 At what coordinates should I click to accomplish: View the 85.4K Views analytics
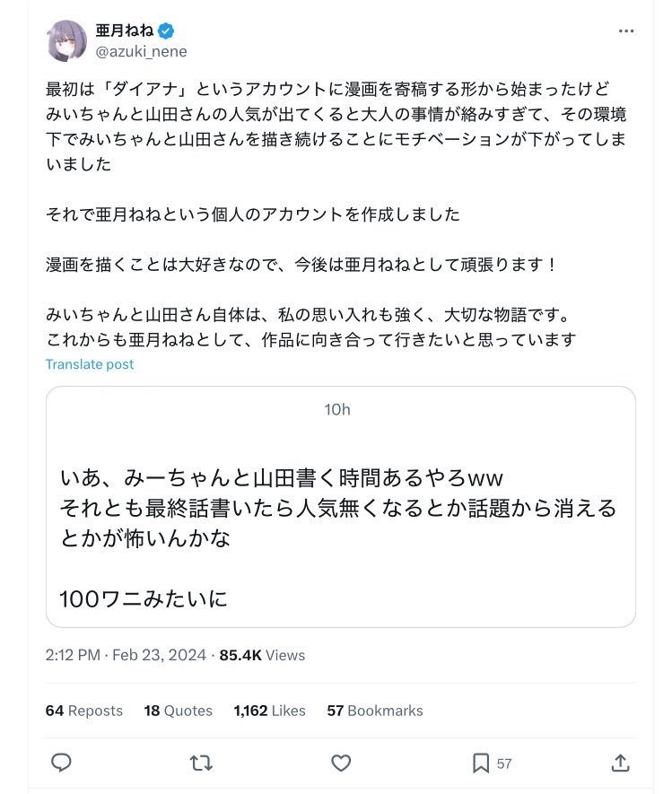coord(262,655)
